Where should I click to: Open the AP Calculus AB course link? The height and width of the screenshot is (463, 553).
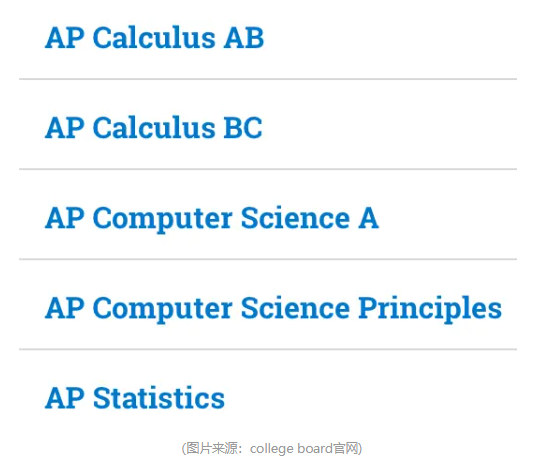click(x=154, y=37)
